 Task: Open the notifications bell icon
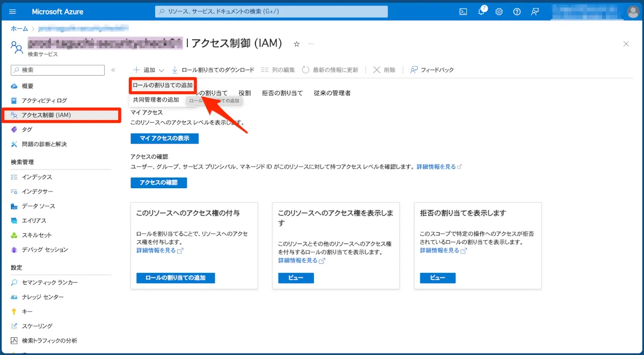[x=481, y=11]
